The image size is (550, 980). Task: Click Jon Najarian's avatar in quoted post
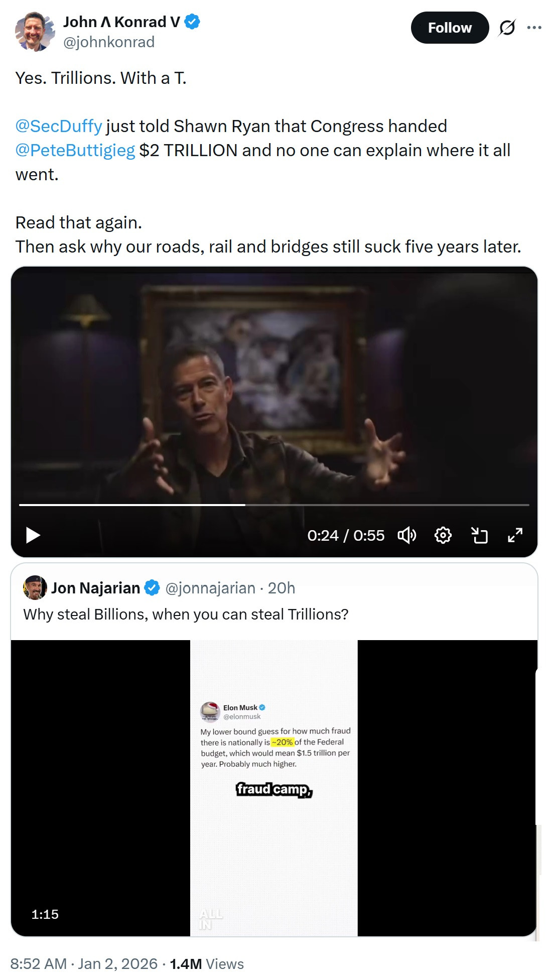pos(35,588)
